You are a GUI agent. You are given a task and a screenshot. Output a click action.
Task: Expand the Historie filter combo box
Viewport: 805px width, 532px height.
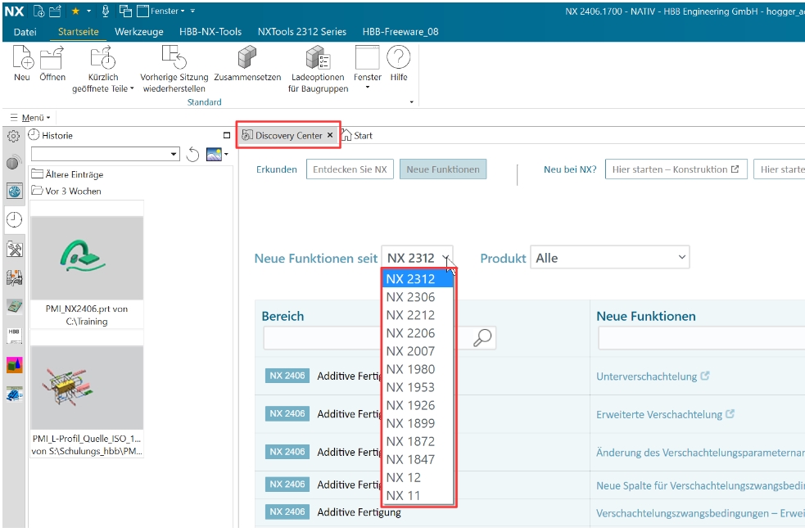[x=174, y=154]
